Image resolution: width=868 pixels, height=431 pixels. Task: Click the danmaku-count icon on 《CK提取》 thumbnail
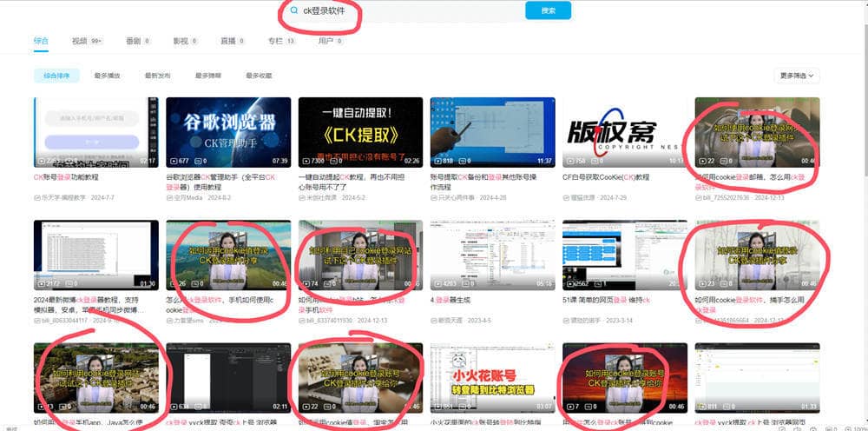333,162
